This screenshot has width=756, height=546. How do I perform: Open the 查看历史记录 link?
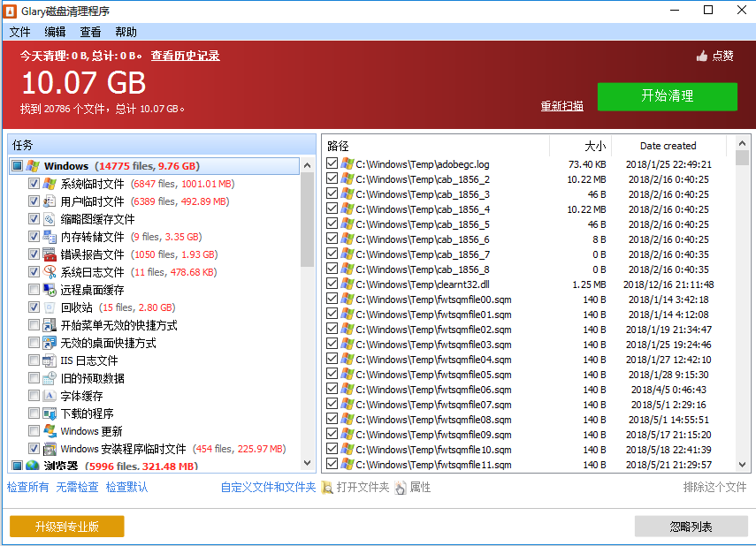(185, 56)
